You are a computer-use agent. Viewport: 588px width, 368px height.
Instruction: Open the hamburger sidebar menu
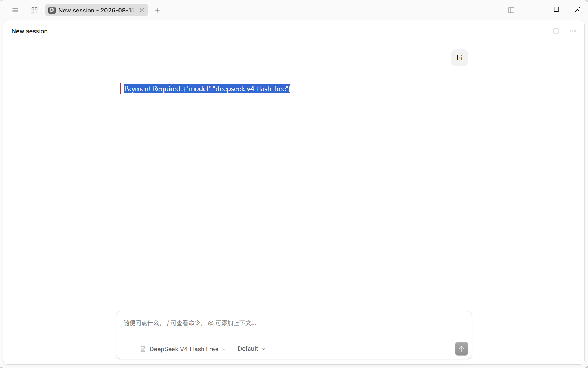(x=15, y=10)
